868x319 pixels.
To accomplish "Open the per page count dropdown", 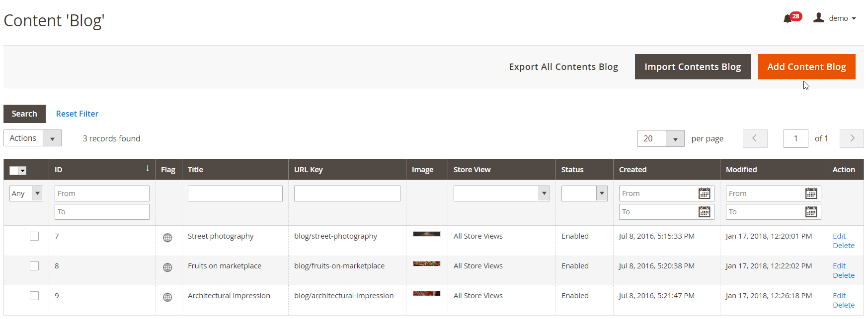I will point(661,138).
